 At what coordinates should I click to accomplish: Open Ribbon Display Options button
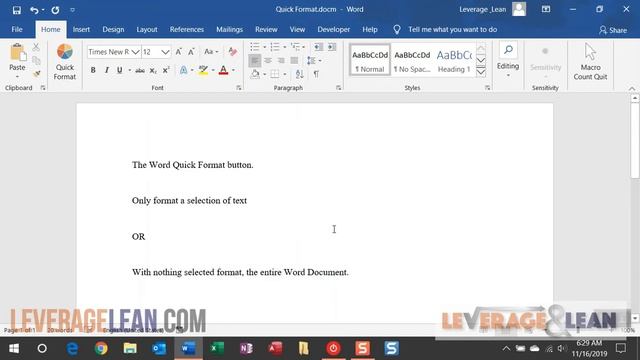[x=546, y=9]
